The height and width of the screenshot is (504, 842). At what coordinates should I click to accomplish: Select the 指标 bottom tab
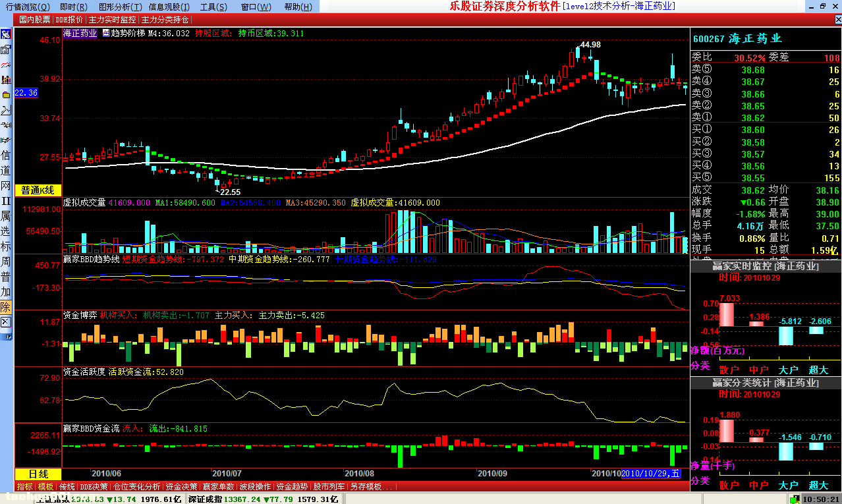(25, 487)
